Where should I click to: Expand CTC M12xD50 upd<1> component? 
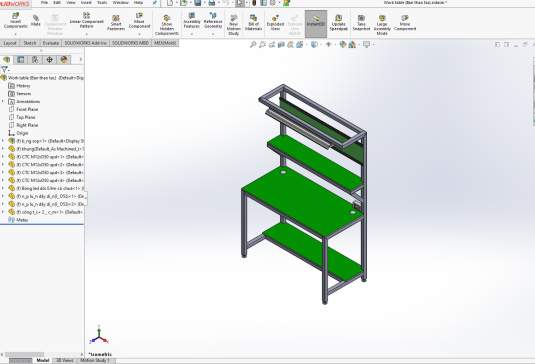(x=3, y=157)
